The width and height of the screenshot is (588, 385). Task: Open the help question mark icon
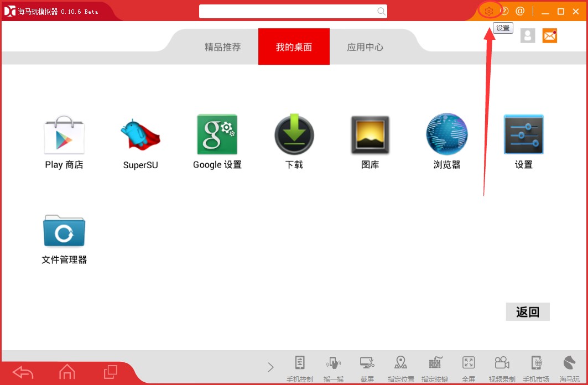[504, 11]
